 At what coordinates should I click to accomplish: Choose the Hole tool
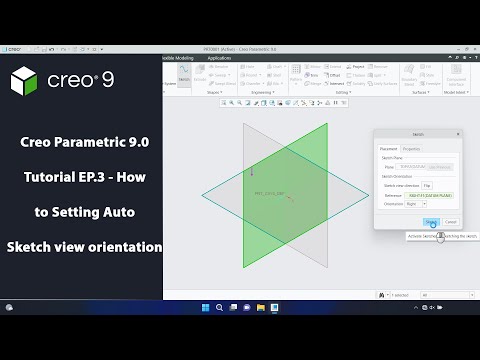click(247, 67)
